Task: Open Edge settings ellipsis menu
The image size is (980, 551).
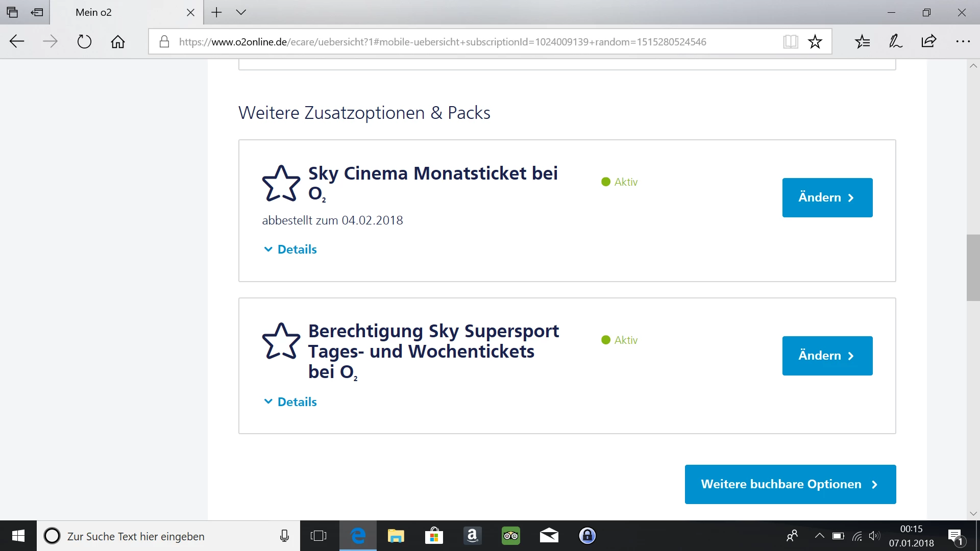Action: click(963, 41)
